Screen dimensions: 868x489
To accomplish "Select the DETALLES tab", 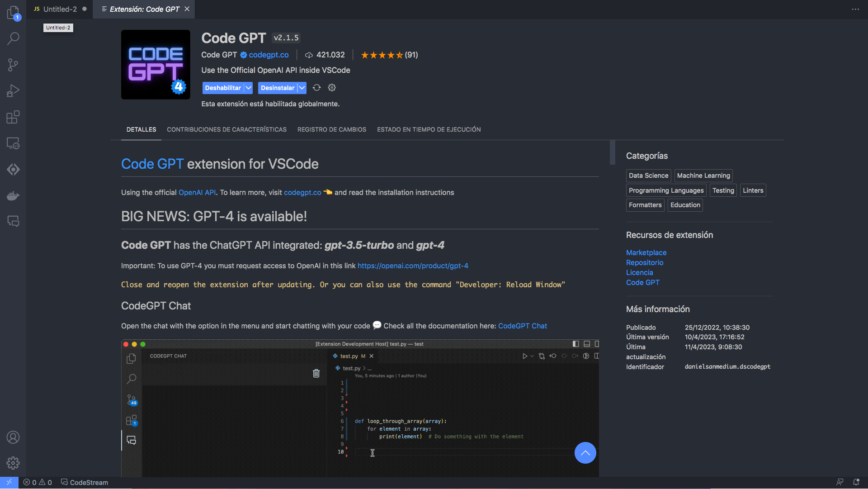I will (x=141, y=129).
